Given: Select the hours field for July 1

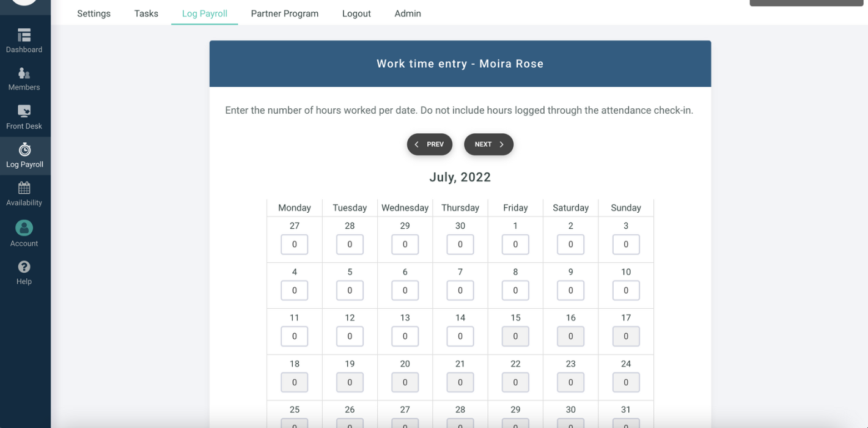Looking at the screenshot, I should click(x=515, y=245).
